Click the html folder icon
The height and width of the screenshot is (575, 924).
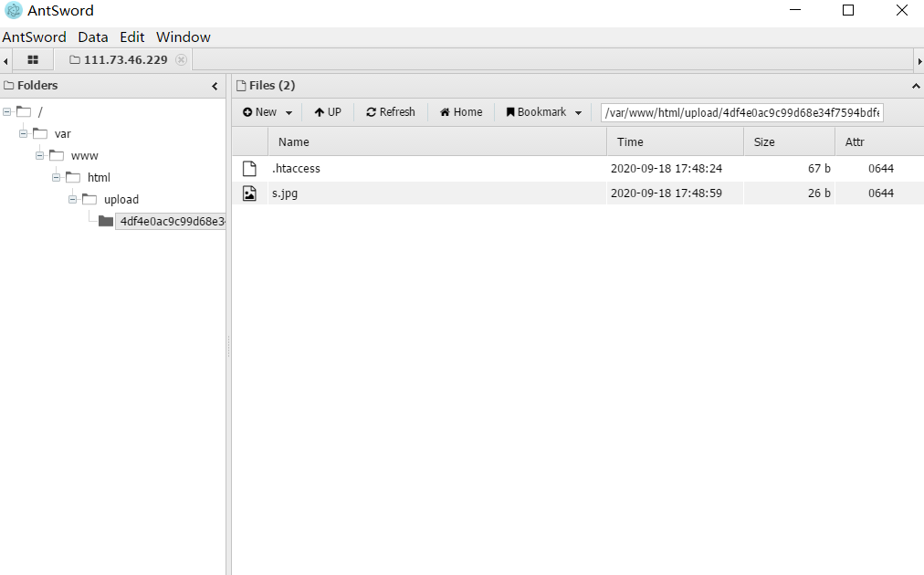pos(73,177)
